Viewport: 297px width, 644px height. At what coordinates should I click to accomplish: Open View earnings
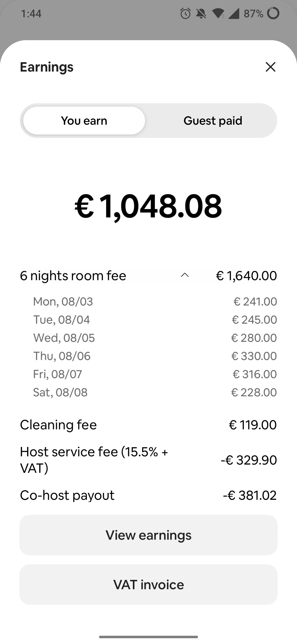coord(148,535)
